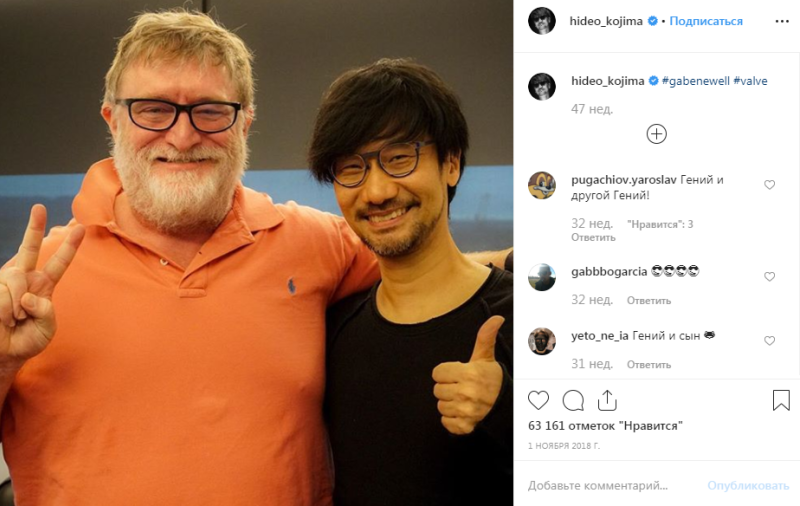
Task: Like gabbbogarcia's comment
Action: (769, 276)
